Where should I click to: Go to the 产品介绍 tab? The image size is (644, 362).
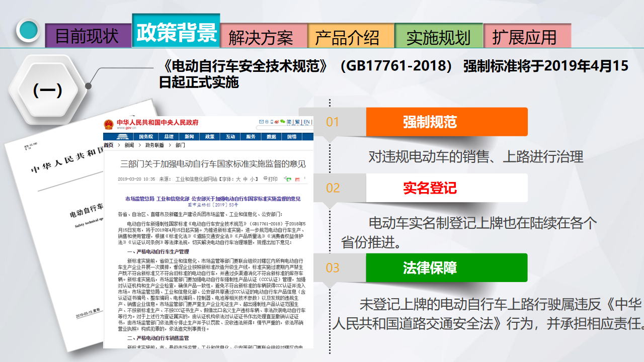click(351, 36)
